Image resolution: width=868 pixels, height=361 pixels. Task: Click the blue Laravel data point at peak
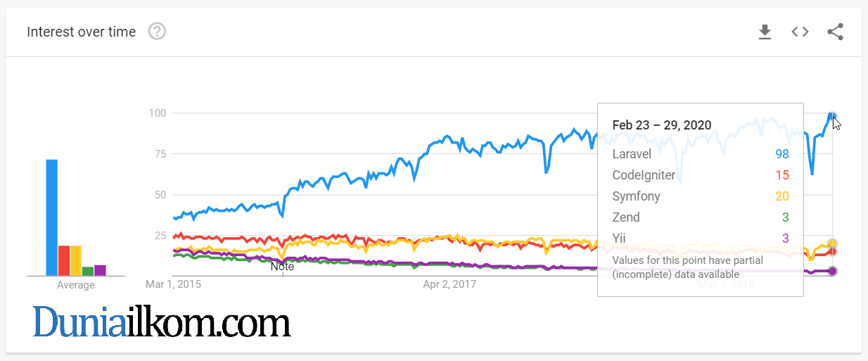click(x=832, y=116)
